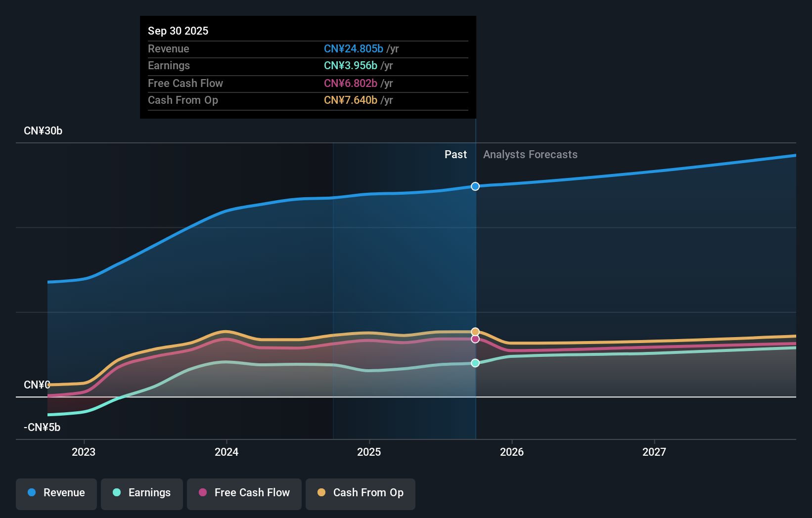Viewport: 812px width, 518px height.
Task: Click the orange Cash From Op legend dot
Action: point(321,493)
